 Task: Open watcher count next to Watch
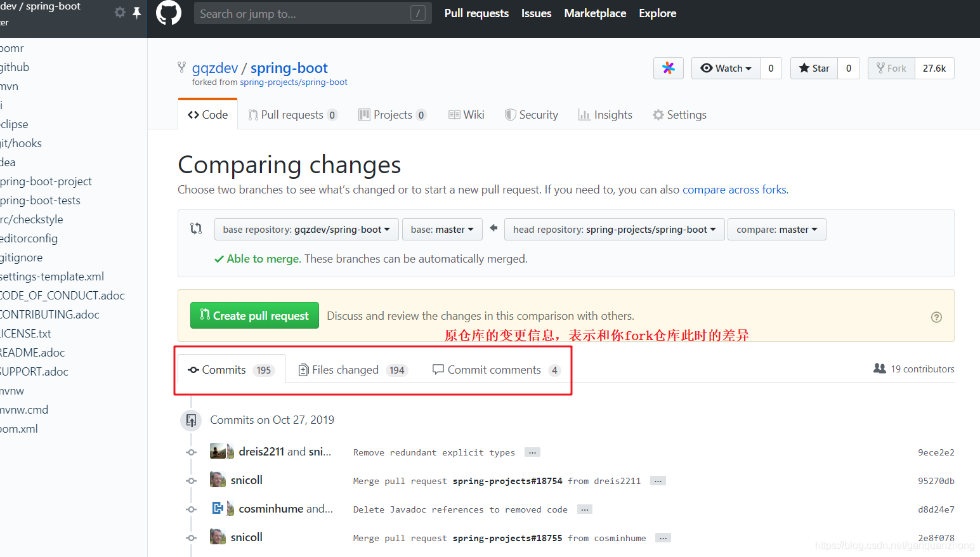coord(771,69)
